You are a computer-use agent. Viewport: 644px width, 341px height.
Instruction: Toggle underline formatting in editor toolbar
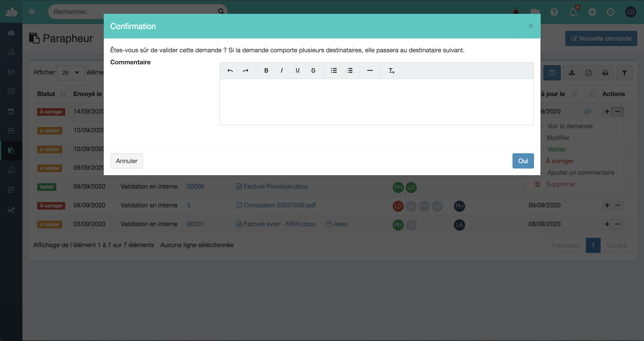point(297,71)
